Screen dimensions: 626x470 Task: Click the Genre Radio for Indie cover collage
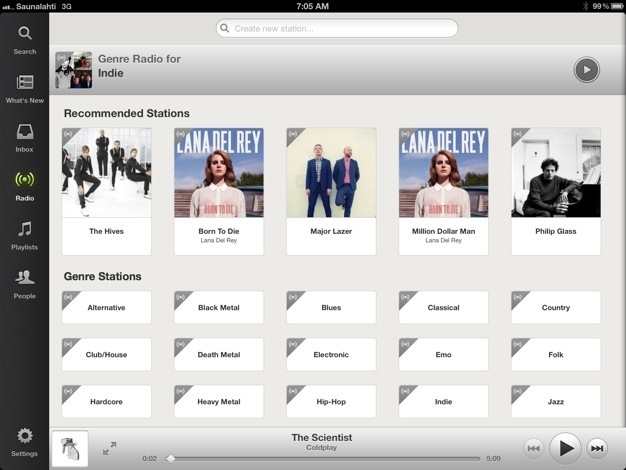[x=73, y=70]
